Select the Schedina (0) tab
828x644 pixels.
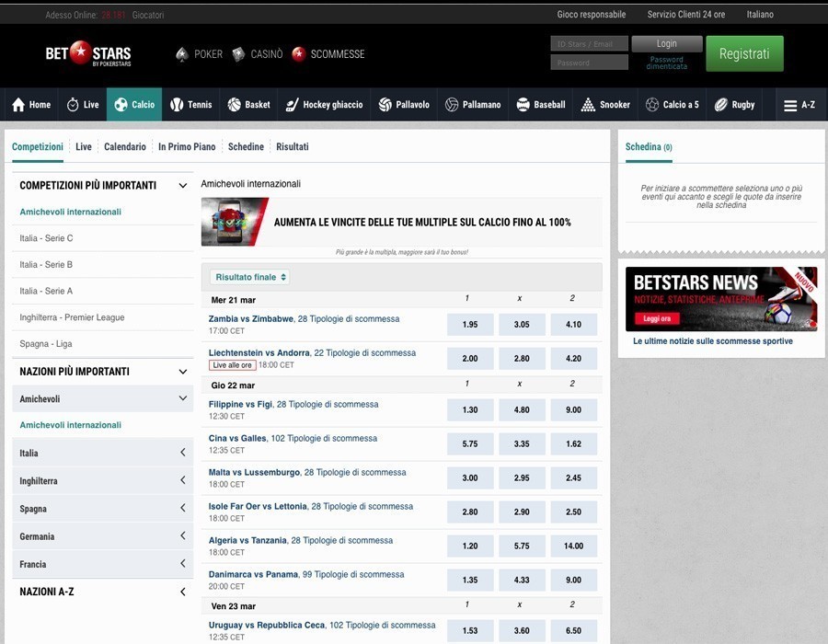(649, 147)
